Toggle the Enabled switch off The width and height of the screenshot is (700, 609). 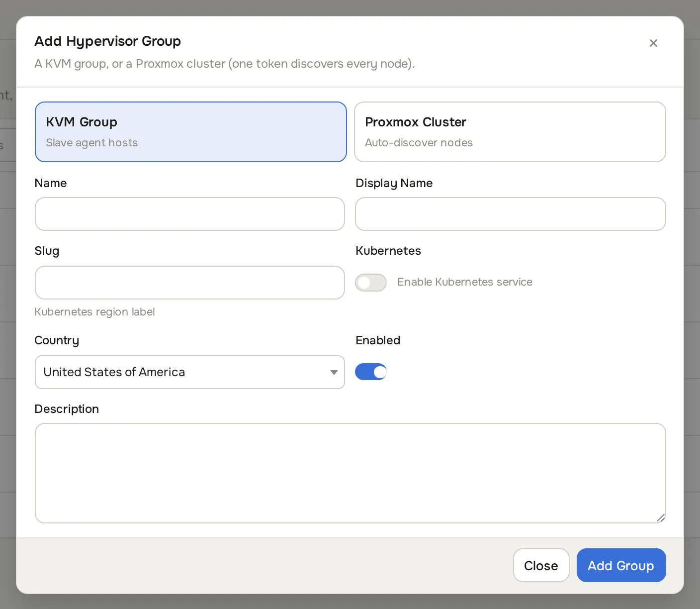tap(371, 372)
